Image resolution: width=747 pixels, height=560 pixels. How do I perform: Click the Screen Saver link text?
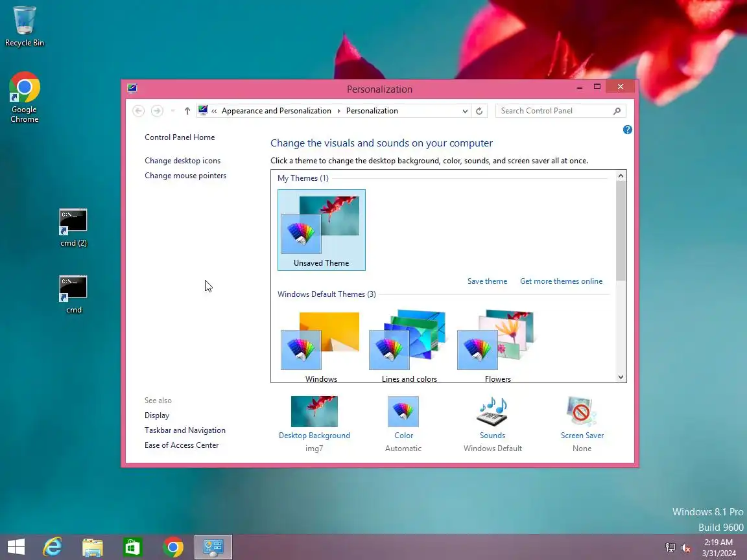coord(582,436)
